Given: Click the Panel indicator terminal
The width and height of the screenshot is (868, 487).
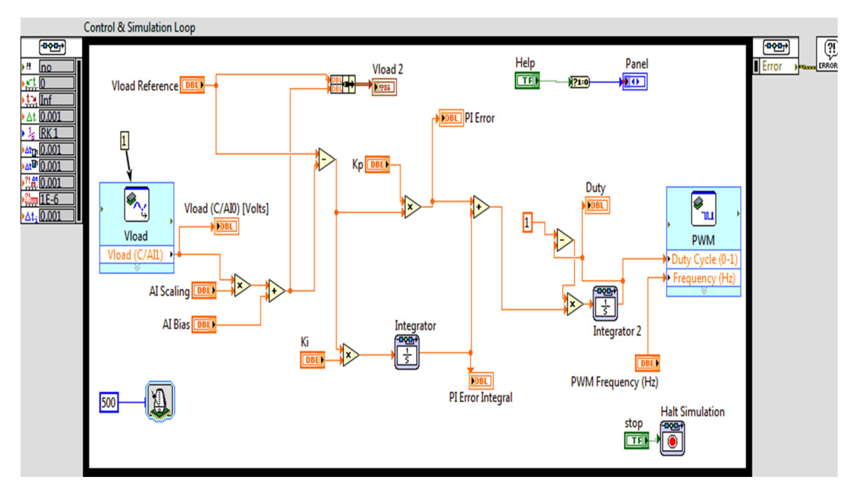Looking at the screenshot, I should (x=635, y=82).
